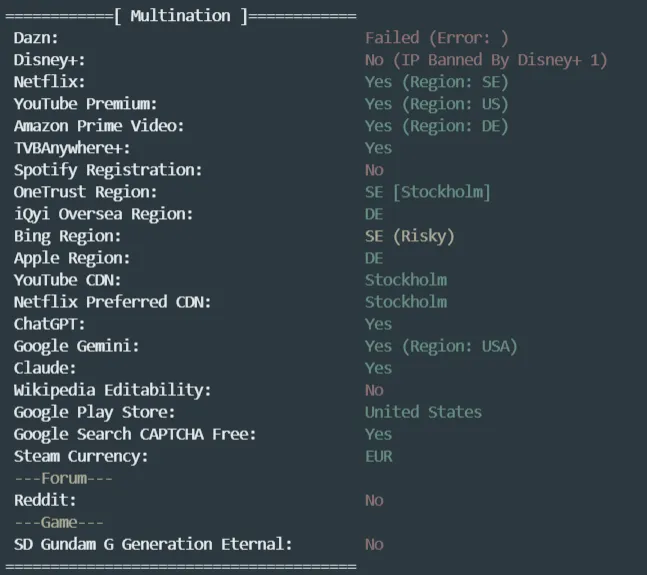Click the Dazn Failed error result
647x575 pixels.
(x=436, y=38)
